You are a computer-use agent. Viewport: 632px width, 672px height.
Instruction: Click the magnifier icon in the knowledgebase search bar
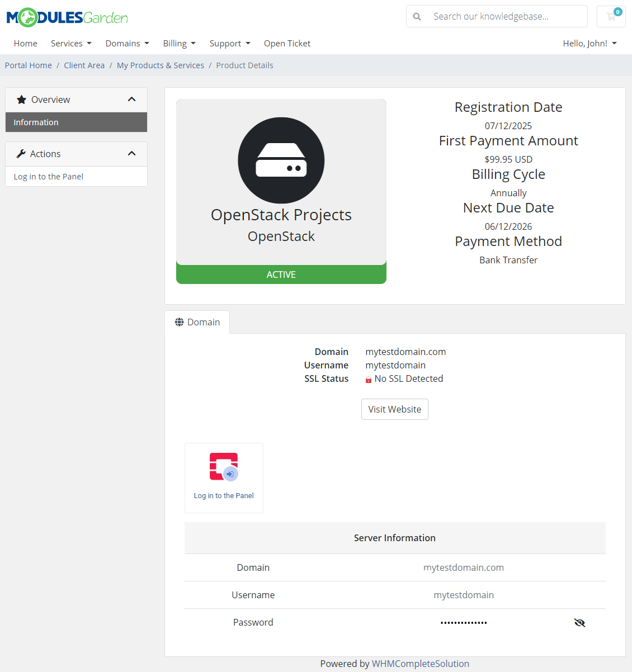(x=417, y=16)
